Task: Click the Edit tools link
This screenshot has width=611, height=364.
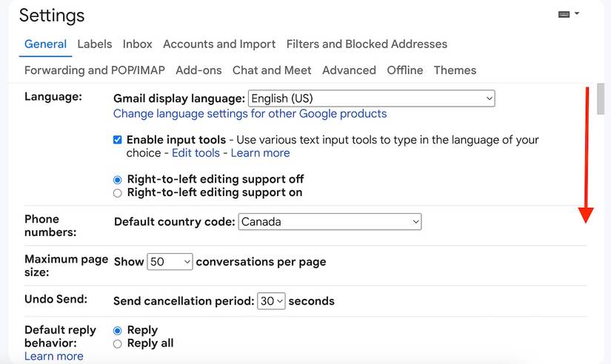Action: coord(196,153)
